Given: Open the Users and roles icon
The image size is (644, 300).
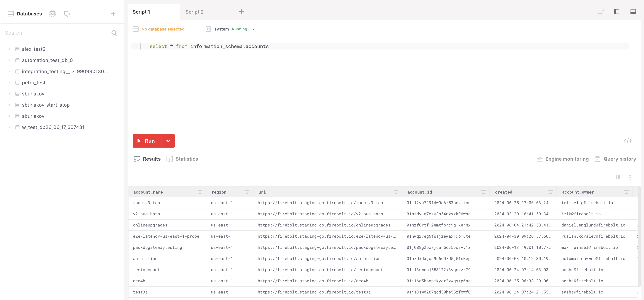Looking at the screenshot, I should pos(67,14).
